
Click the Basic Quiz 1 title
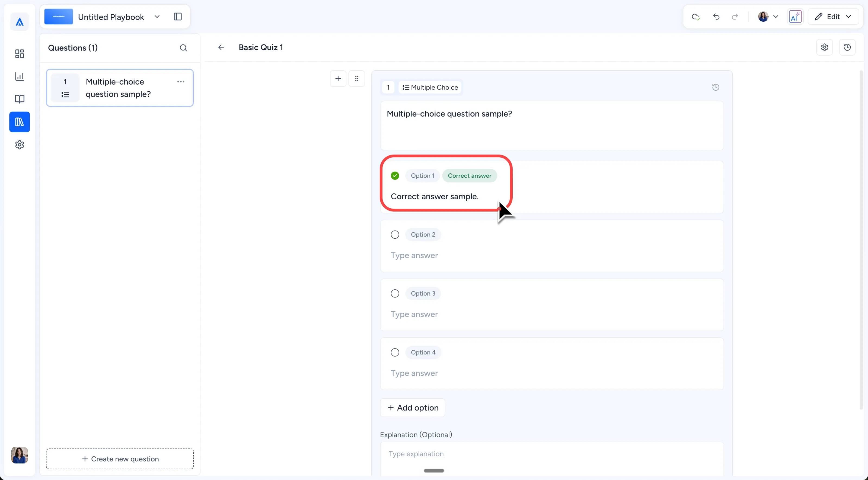coord(261,47)
